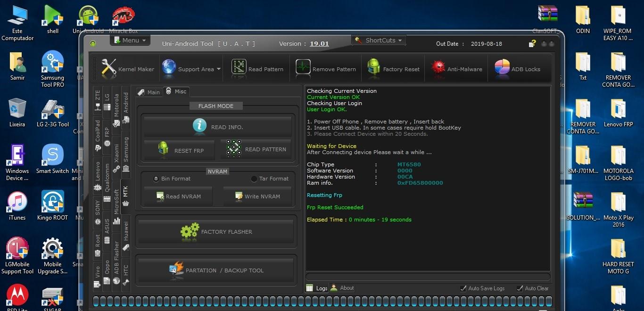Click the Write NVRAM button
Viewport: 644px width, 311px height.
[257, 196]
